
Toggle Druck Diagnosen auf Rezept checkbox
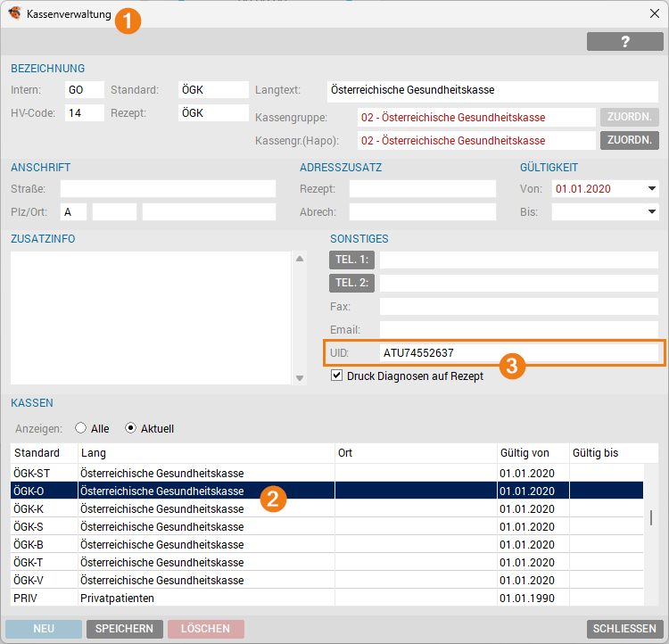(336, 376)
